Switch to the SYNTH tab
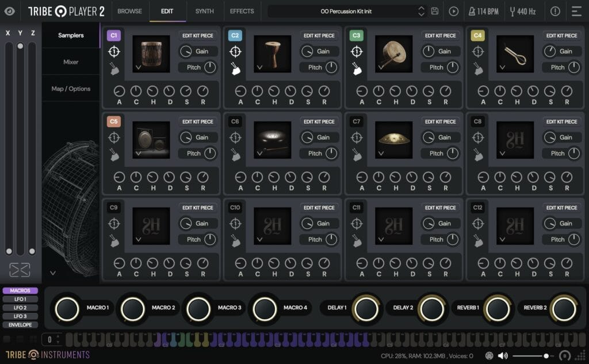 coord(204,10)
